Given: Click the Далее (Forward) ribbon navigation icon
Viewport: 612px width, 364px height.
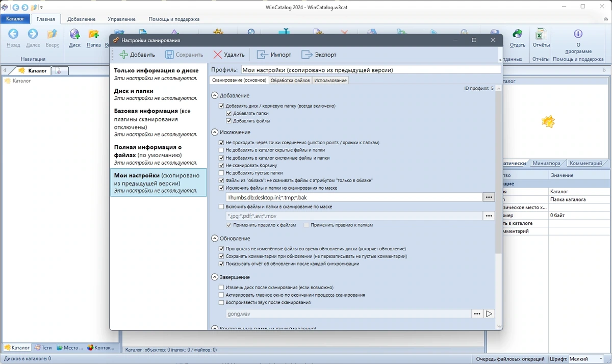Looking at the screenshot, I should point(33,34).
